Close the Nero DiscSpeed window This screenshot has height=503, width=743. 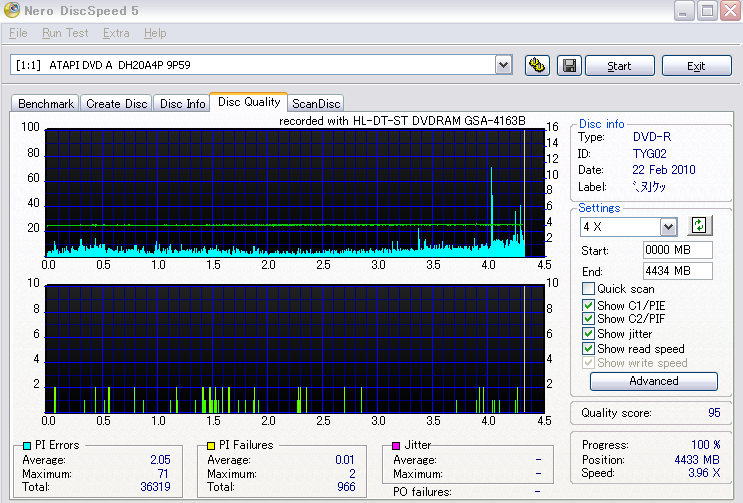tap(731, 11)
